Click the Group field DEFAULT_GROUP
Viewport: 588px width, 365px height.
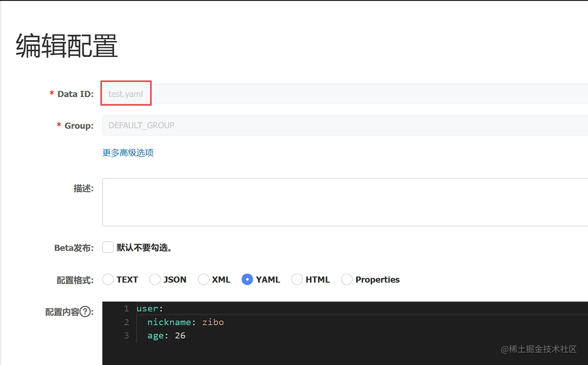point(345,125)
